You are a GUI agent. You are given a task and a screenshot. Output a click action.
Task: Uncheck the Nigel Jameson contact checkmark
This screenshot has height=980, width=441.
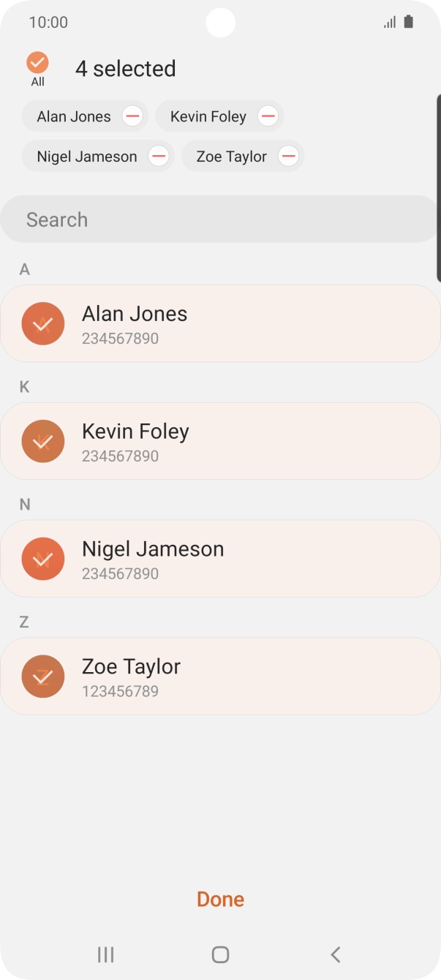pos(43,559)
